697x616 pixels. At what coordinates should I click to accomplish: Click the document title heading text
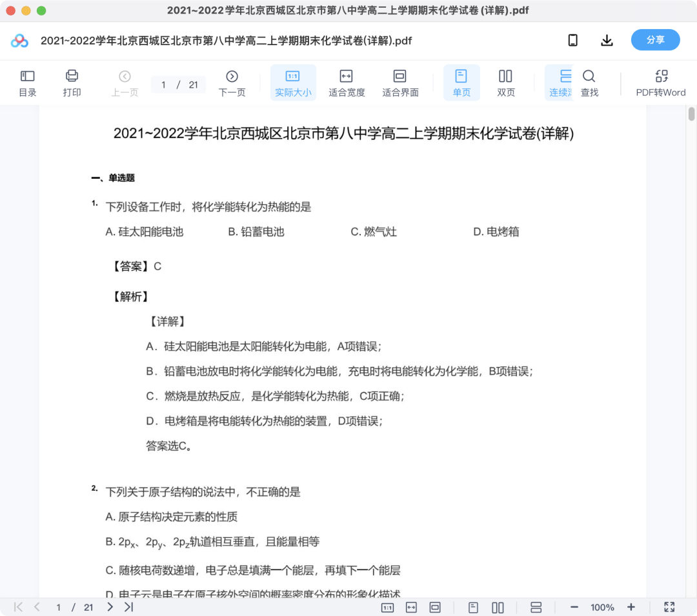(343, 134)
